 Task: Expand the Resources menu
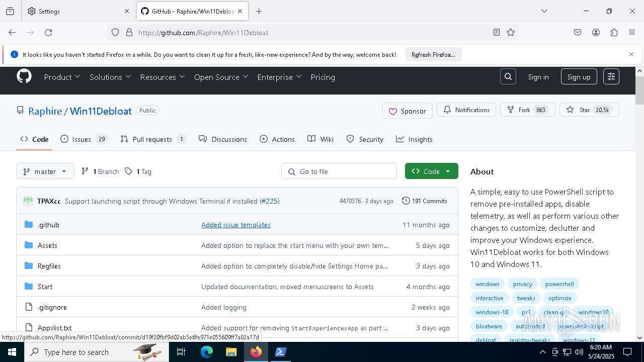click(x=163, y=77)
